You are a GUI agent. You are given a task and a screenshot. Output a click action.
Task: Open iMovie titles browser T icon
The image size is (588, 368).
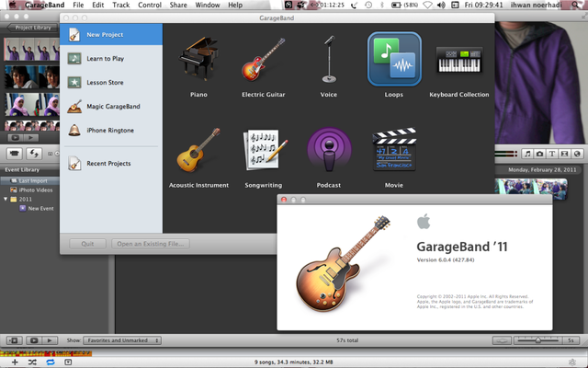(552, 154)
